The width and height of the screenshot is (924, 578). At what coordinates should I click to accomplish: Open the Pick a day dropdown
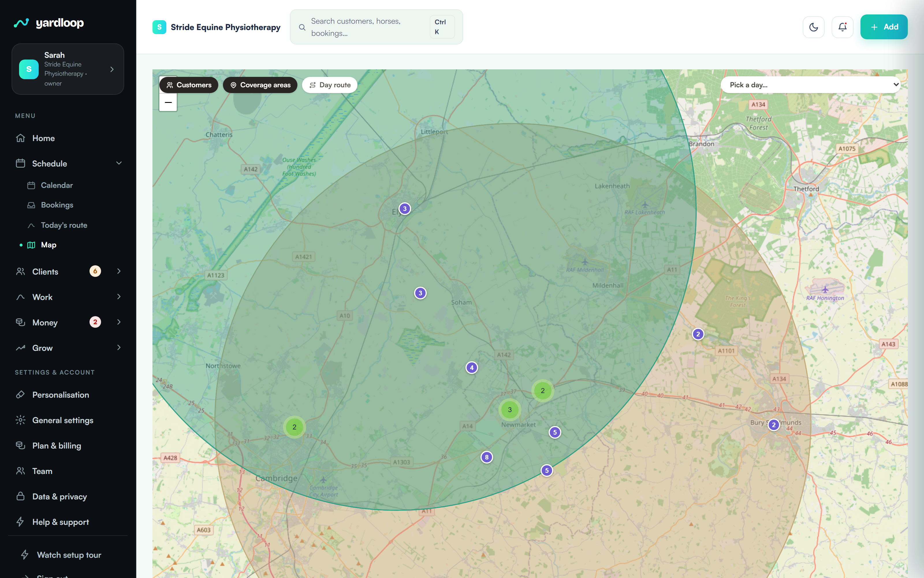[811, 85]
